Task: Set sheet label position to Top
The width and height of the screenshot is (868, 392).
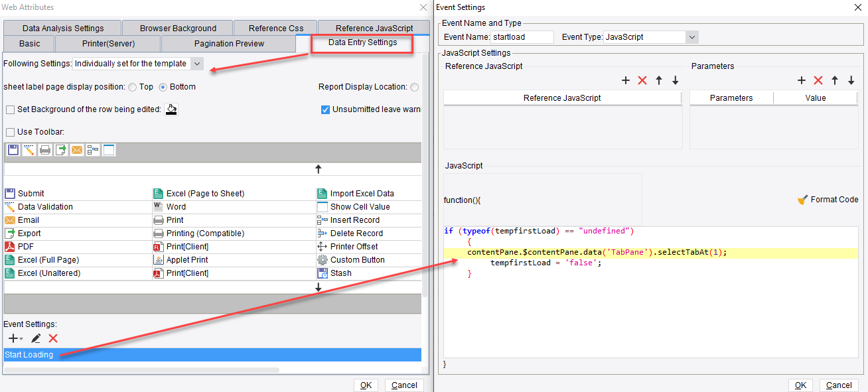Action: [x=133, y=87]
